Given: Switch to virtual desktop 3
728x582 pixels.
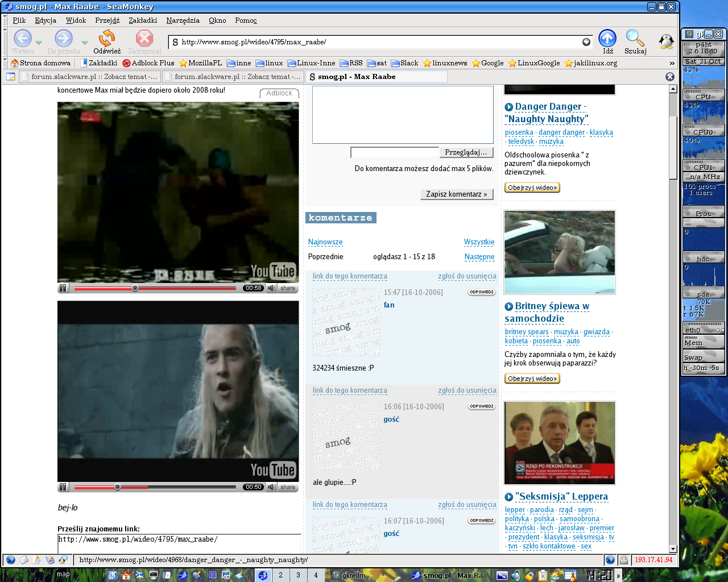Looking at the screenshot, I should [x=298, y=575].
